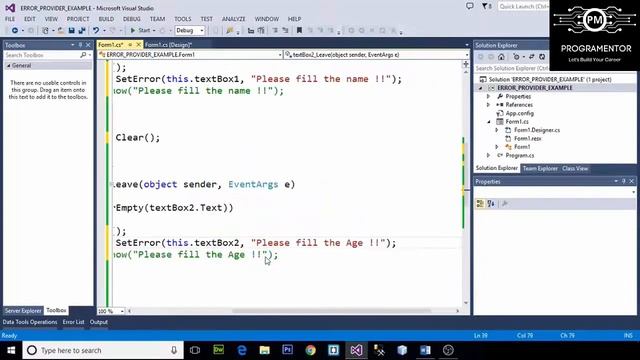Open the Debug configuration dropdown
The height and width of the screenshot is (360, 640).
[x=190, y=31]
